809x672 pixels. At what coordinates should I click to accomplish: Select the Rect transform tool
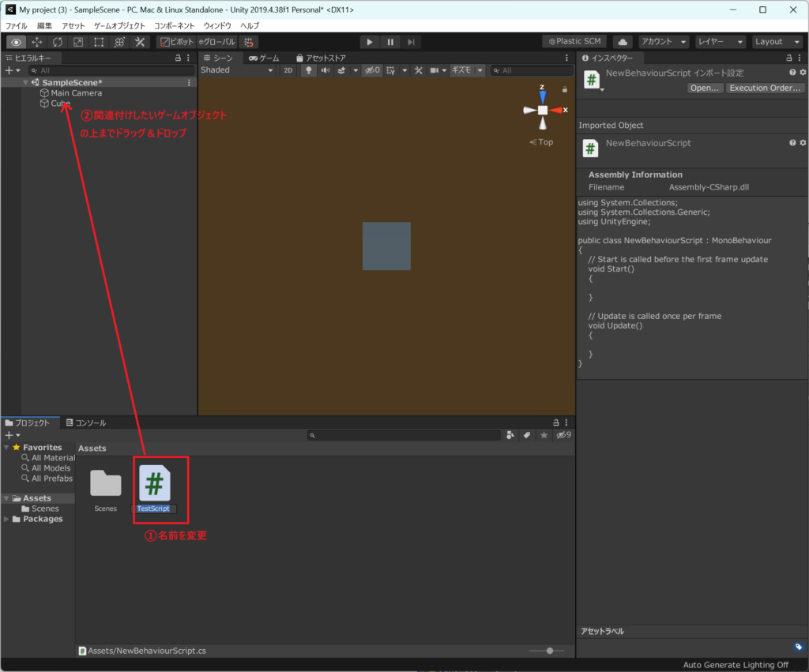[x=99, y=42]
